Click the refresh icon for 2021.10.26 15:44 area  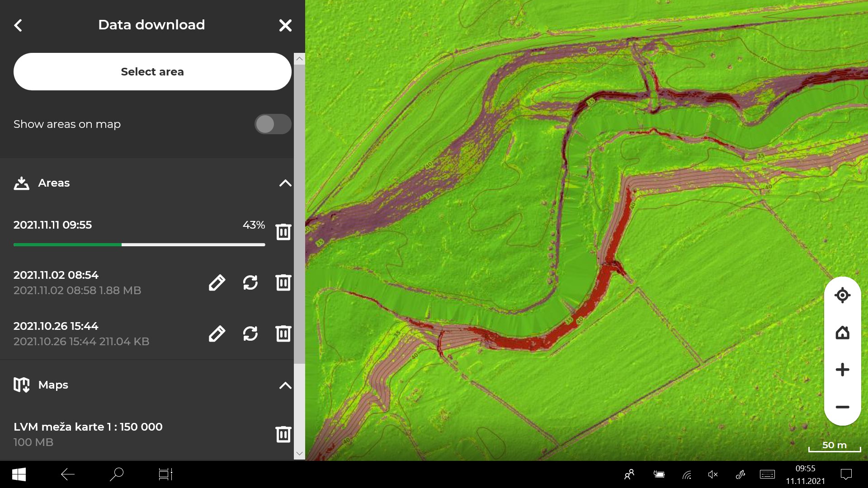pyautogui.click(x=250, y=333)
